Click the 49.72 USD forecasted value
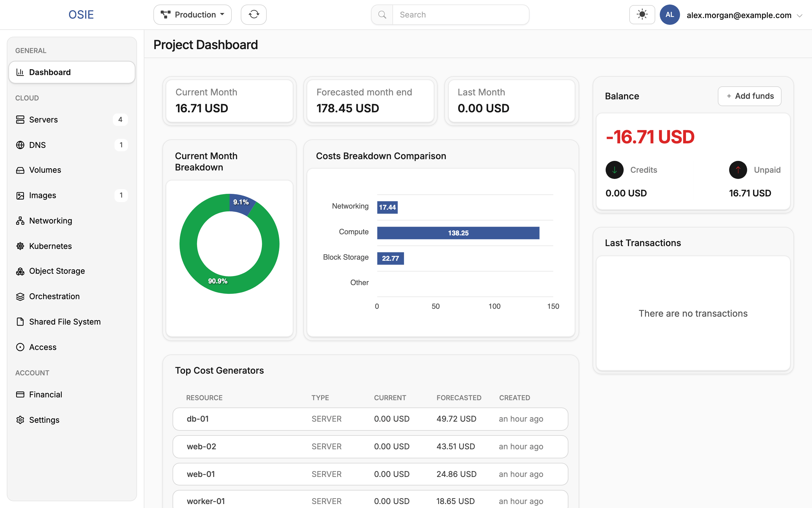The width and height of the screenshot is (812, 508). click(x=456, y=419)
